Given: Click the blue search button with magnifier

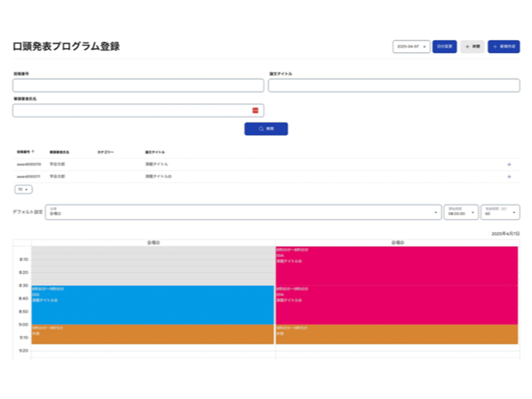Looking at the screenshot, I should point(266,129).
